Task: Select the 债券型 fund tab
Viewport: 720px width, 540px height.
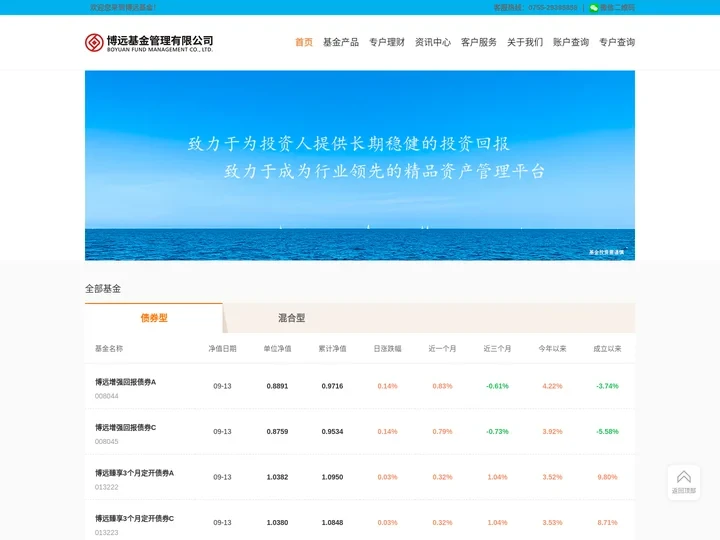Action: pos(154,318)
